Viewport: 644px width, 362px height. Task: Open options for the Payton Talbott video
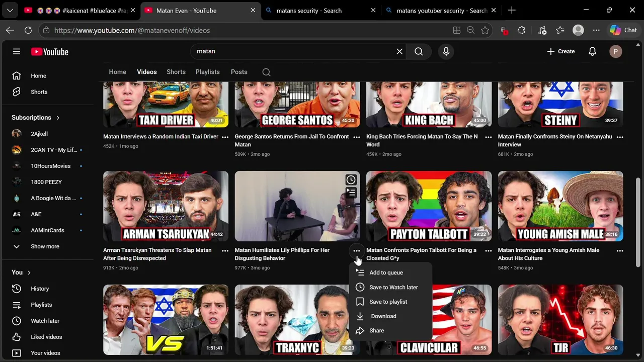click(488, 250)
